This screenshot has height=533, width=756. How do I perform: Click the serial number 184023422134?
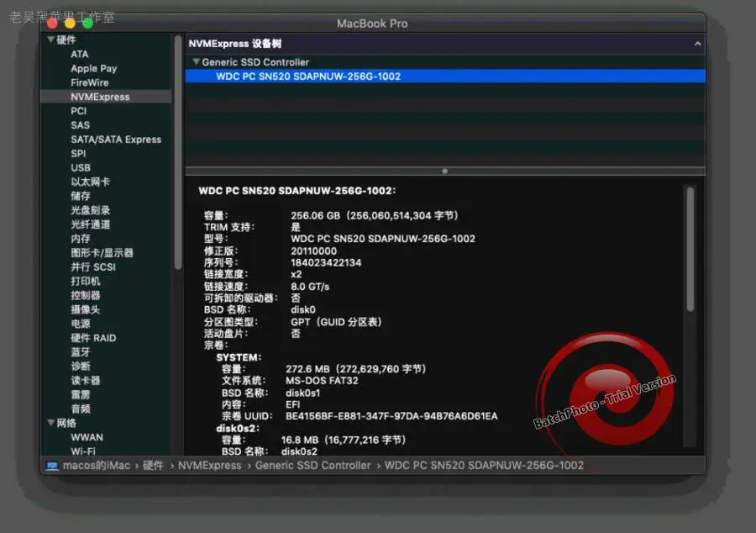(x=326, y=263)
